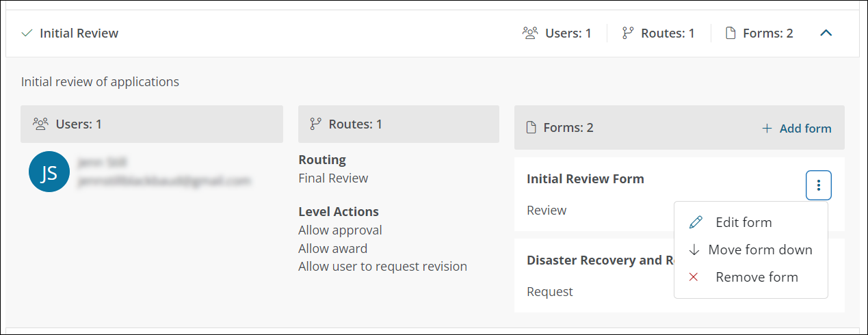Click the Final Review routing text
The width and height of the screenshot is (868, 335).
[333, 178]
